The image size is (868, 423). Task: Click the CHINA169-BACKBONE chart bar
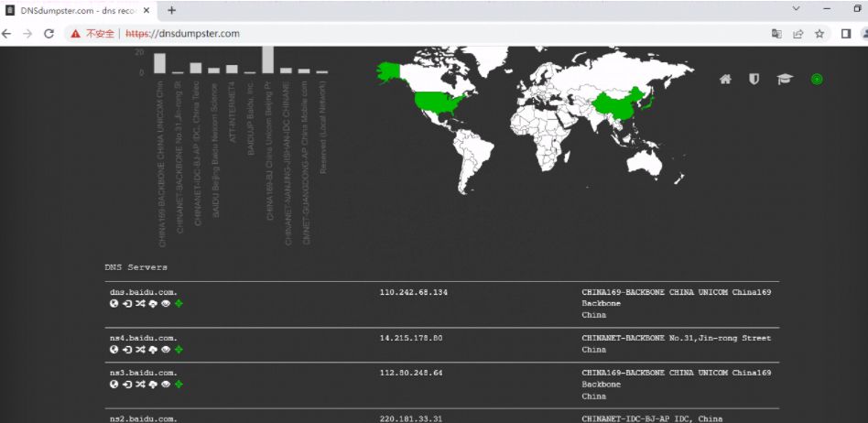pos(159,63)
